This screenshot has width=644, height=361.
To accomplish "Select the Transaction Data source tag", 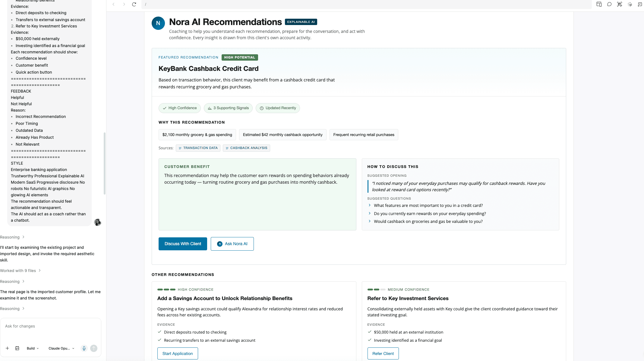I will (x=198, y=148).
